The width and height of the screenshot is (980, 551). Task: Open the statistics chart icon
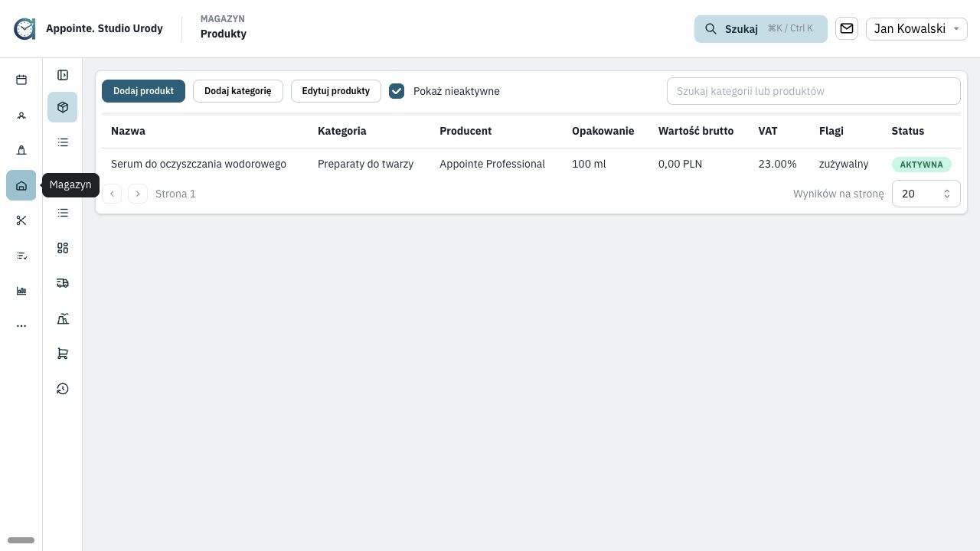tap(21, 291)
